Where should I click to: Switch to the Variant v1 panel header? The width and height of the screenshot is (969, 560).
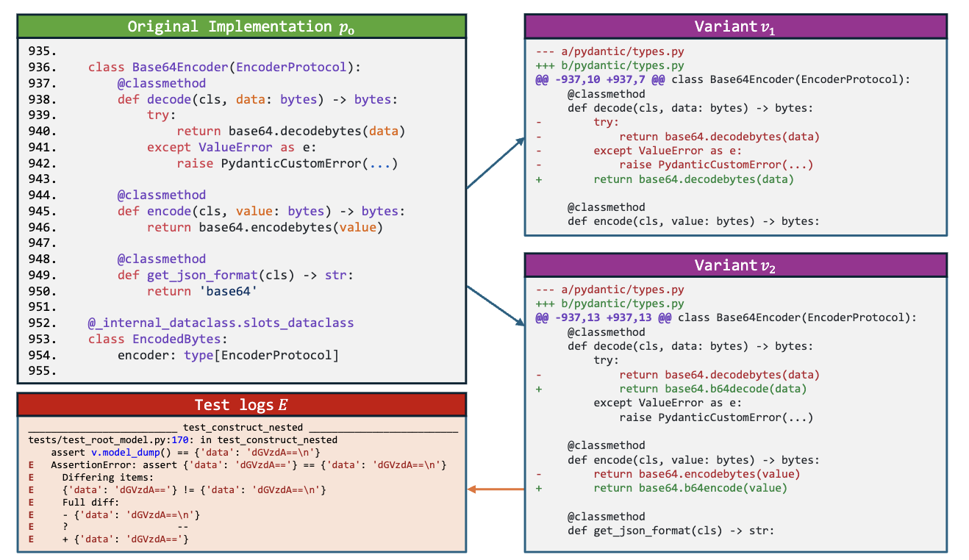(x=734, y=26)
